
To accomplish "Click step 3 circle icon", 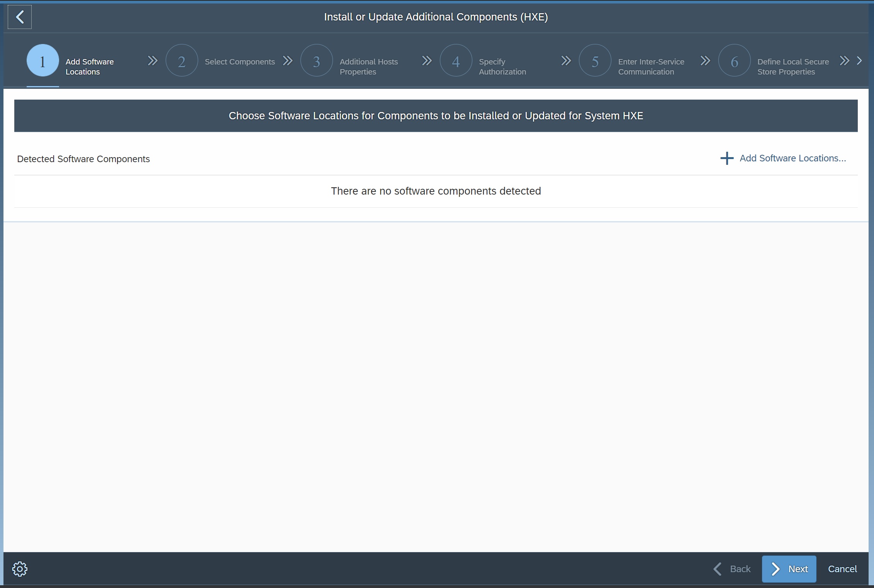I will coord(316,61).
